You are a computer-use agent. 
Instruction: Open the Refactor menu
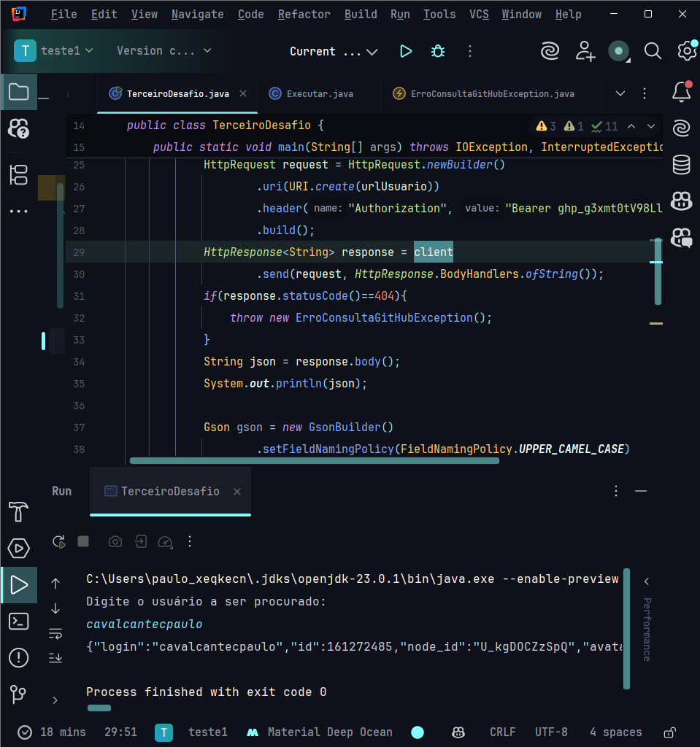point(304,15)
